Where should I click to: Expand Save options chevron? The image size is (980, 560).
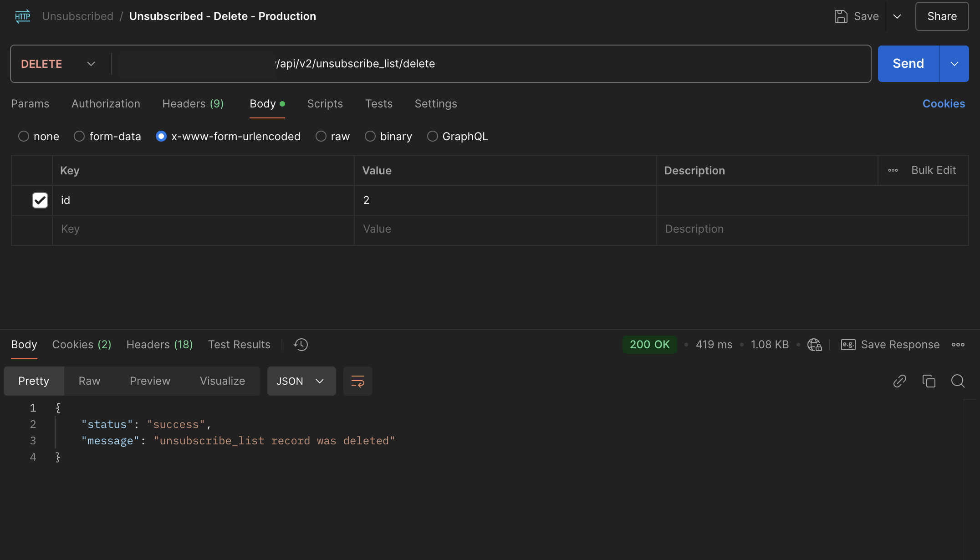[x=897, y=16]
